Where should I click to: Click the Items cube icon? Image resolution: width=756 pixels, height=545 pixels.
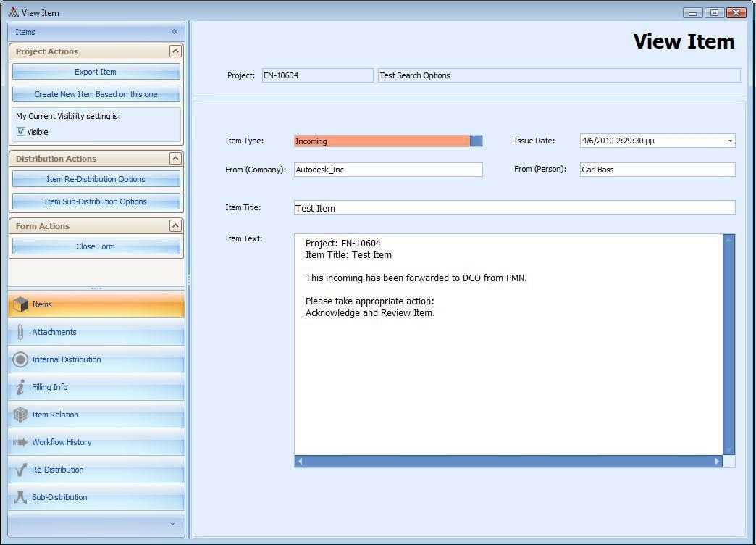[20, 305]
